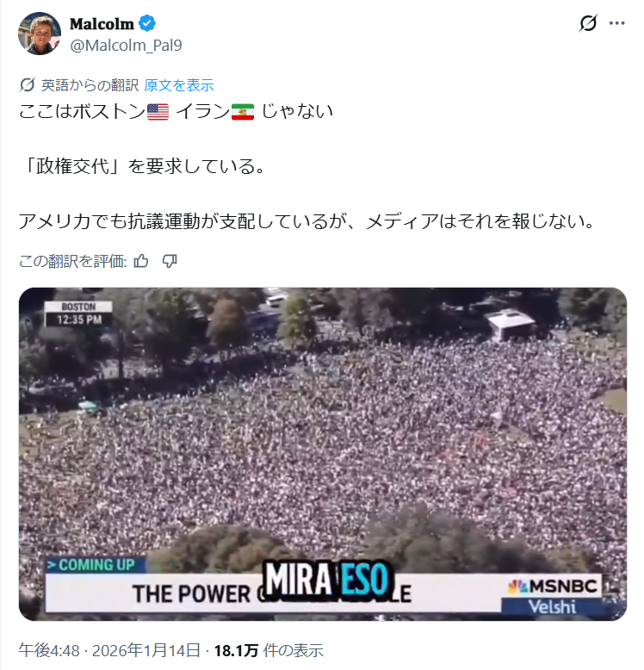This screenshot has height=670, width=644.
Task: Click the post timestamp 午後4:48
Action: pos(49,650)
